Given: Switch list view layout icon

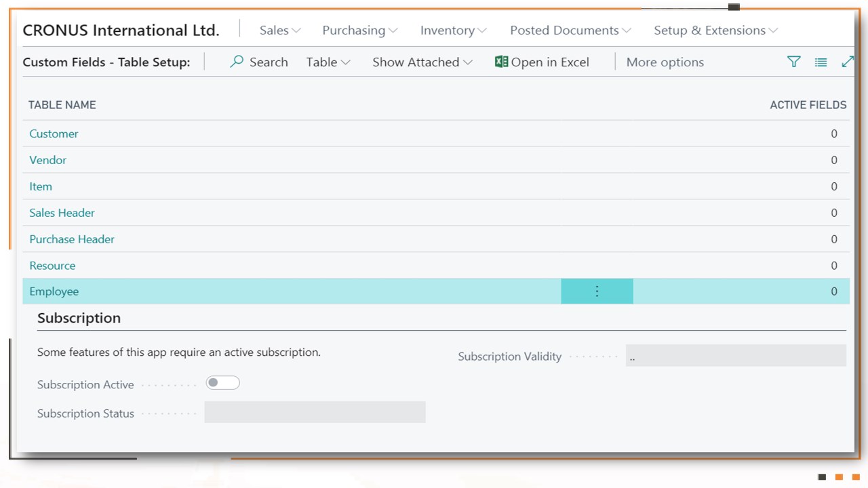Looking at the screenshot, I should pos(821,62).
